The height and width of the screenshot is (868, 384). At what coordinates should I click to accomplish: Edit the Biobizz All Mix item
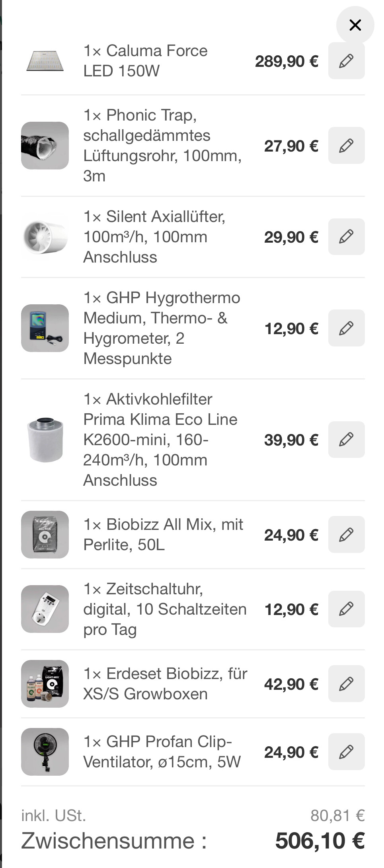point(346,535)
